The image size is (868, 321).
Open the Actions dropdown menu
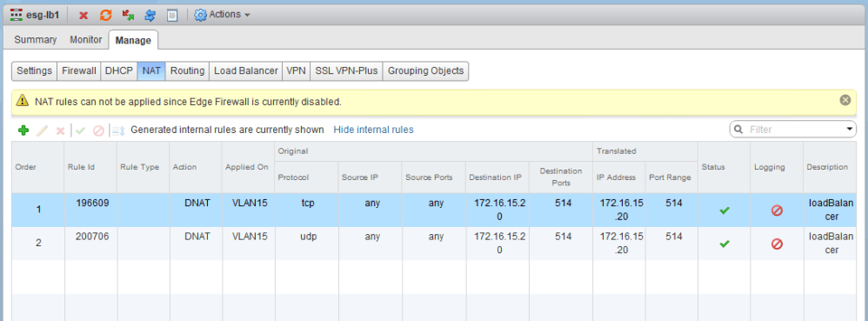coord(222,15)
